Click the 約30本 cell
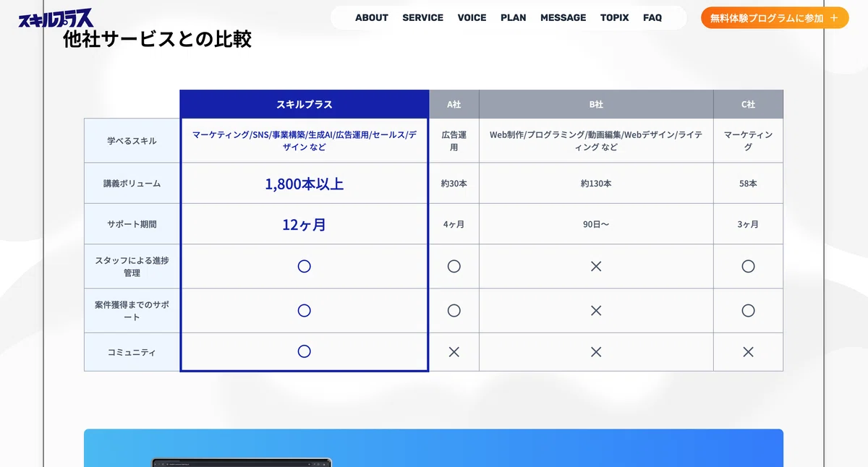868x467 pixels. point(454,184)
